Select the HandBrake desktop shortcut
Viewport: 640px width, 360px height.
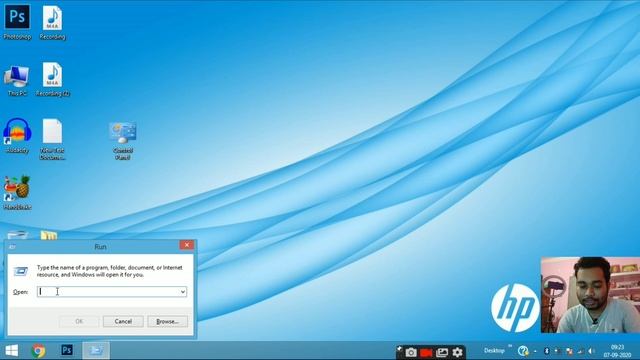point(17,193)
